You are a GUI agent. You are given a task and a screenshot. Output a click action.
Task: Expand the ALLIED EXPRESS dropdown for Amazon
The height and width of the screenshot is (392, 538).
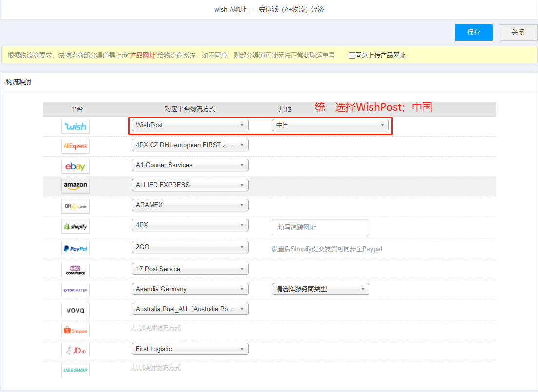[x=190, y=185]
